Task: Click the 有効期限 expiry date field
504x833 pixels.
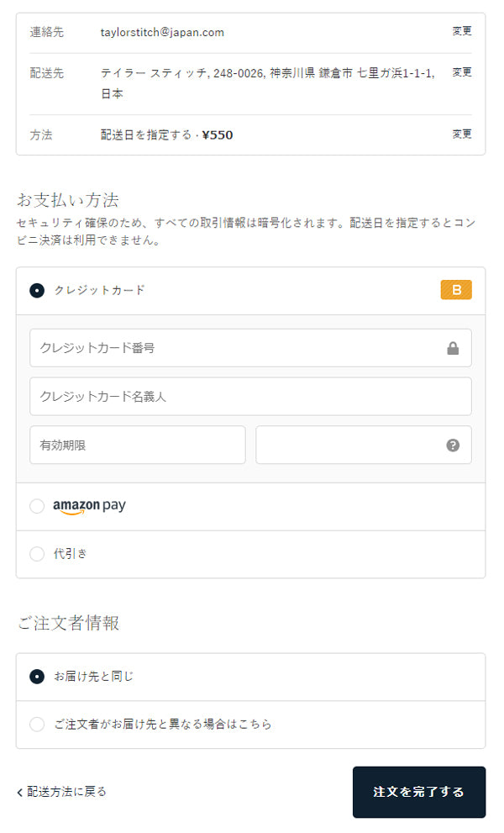Action: click(x=138, y=445)
